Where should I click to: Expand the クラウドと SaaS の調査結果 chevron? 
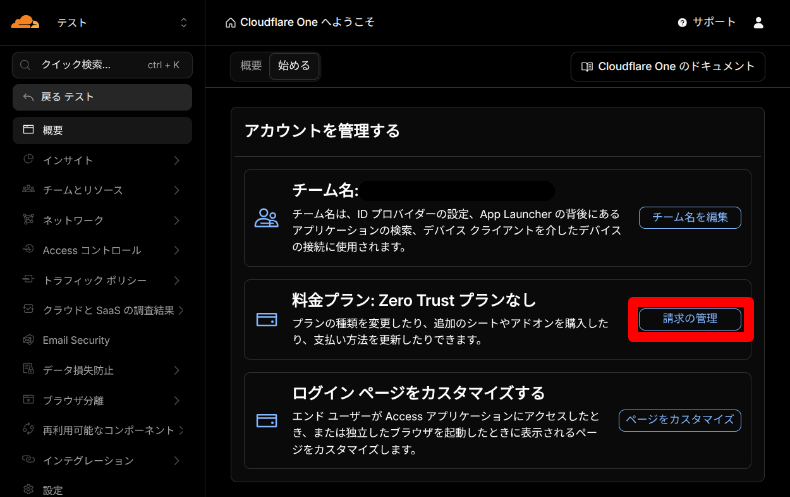pyautogui.click(x=181, y=310)
